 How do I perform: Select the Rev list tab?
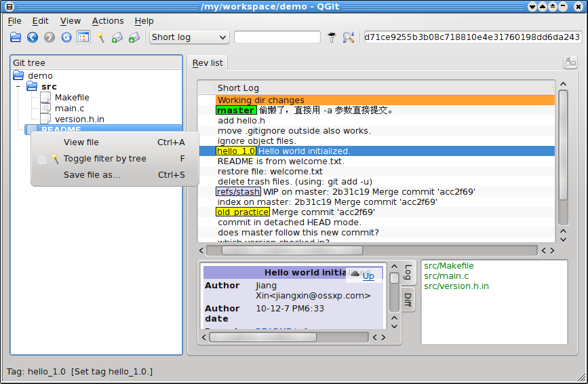click(x=208, y=63)
